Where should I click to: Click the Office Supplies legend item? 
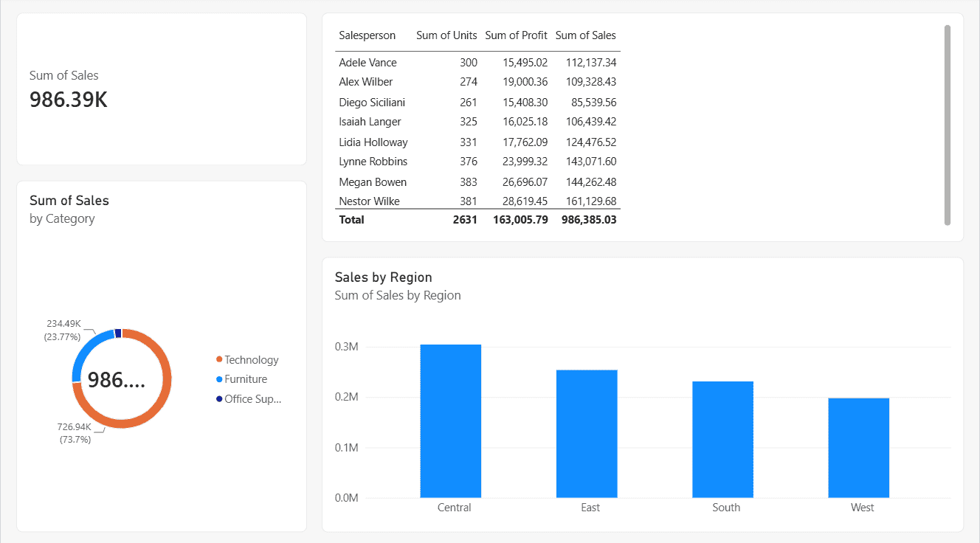click(249, 399)
